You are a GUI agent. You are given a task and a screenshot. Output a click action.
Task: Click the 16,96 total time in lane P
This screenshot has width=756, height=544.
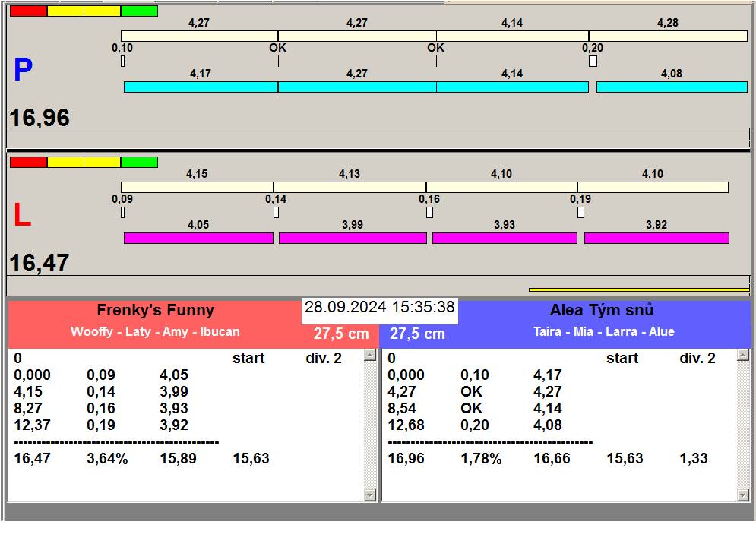click(40, 118)
